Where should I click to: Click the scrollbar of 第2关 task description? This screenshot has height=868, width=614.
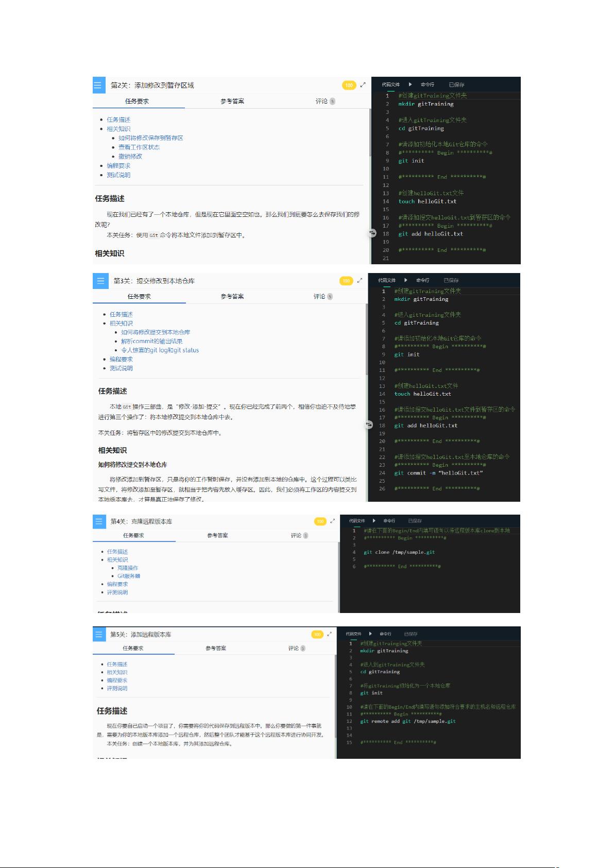[x=369, y=134]
